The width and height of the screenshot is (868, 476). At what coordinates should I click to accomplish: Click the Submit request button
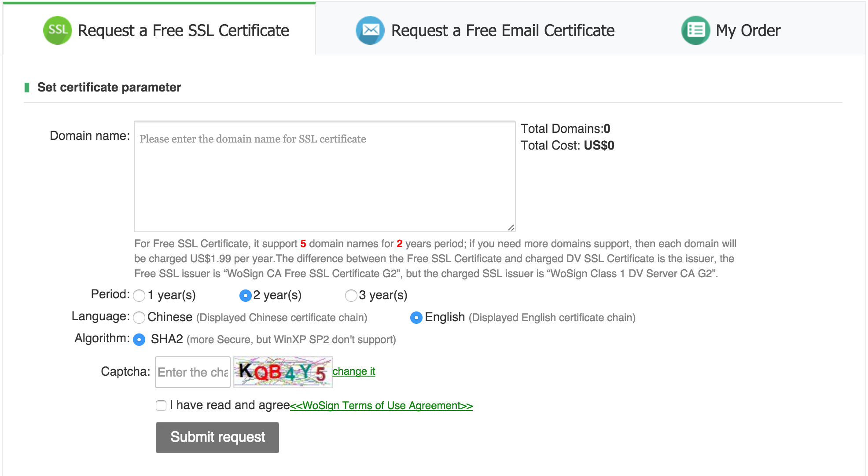[217, 437]
